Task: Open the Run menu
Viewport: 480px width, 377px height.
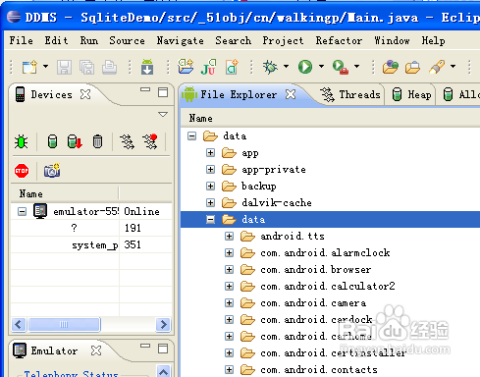Action: tap(89, 41)
